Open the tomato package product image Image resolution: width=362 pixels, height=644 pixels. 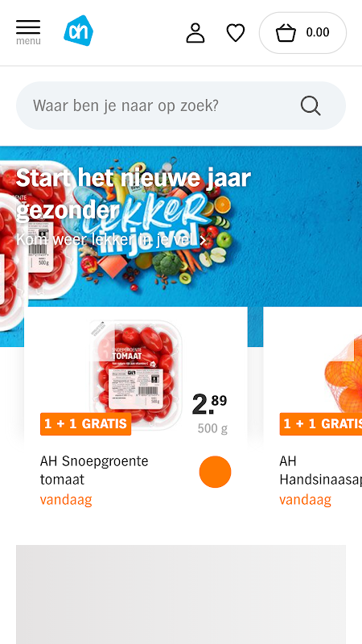pyautogui.click(x=136, y=374)
